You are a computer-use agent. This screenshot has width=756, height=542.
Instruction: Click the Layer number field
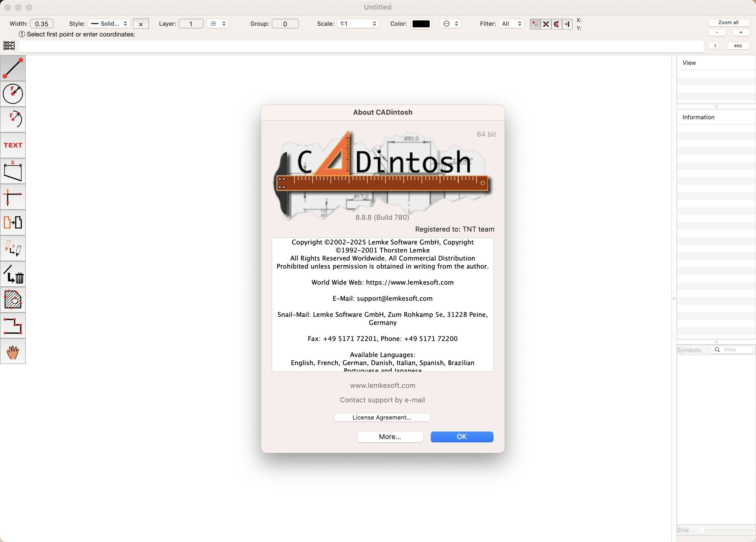click(191, 24)
